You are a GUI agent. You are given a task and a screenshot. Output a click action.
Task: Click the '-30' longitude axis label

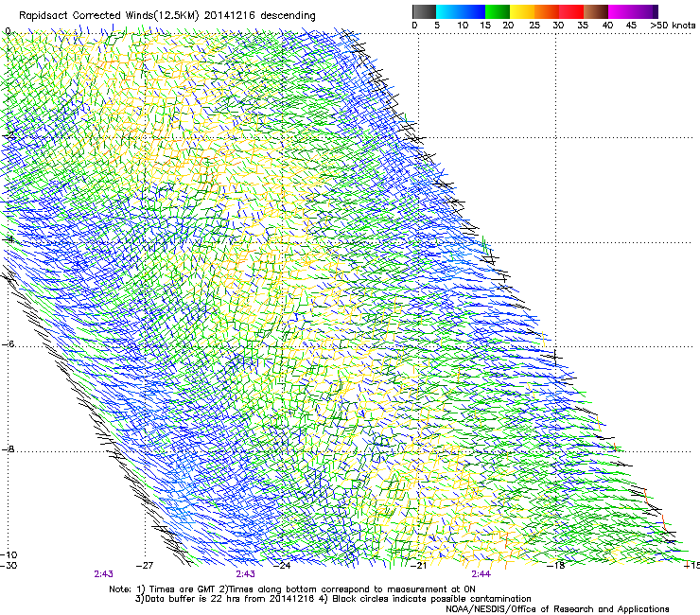(x=9, y=565)
